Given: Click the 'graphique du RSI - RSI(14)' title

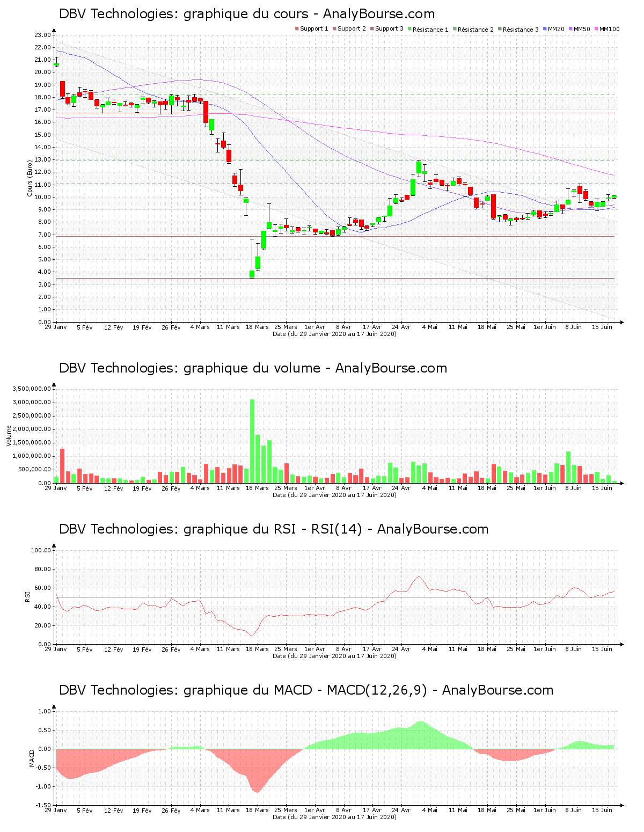Looking at the screenshot, I should [273, 529].
